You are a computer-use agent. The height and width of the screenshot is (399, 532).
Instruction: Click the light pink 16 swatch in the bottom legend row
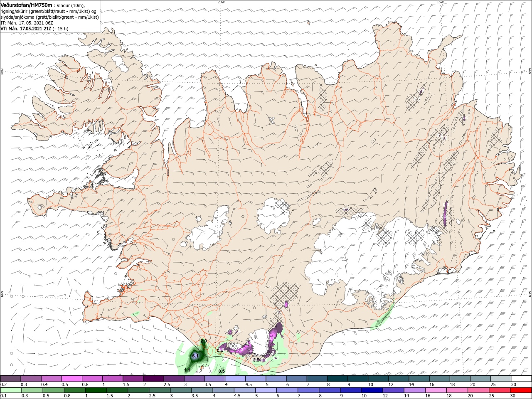[436, 390]
